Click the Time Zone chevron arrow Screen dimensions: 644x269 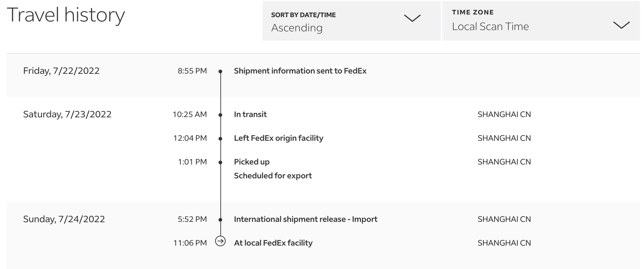coord(621,25)
